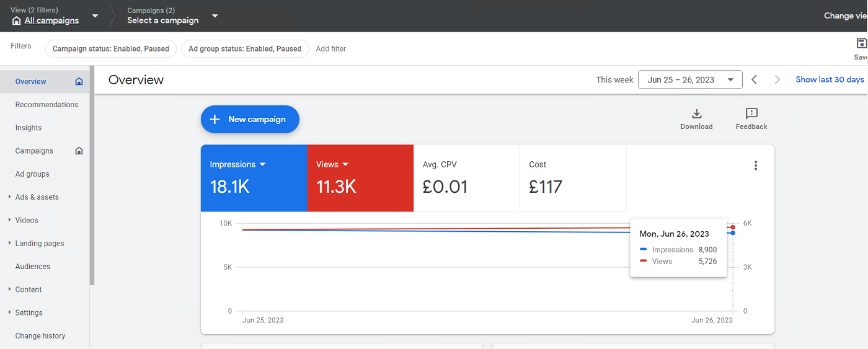Select the Avg. CPV metric tile
868x349 pixels.
coord(467,179)
